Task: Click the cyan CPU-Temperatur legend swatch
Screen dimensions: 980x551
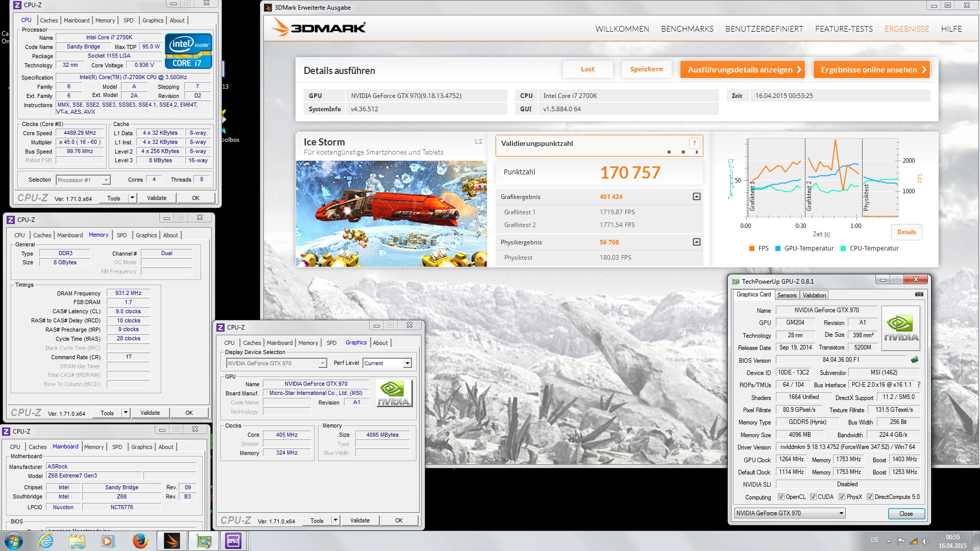Action: coord(843,248)
